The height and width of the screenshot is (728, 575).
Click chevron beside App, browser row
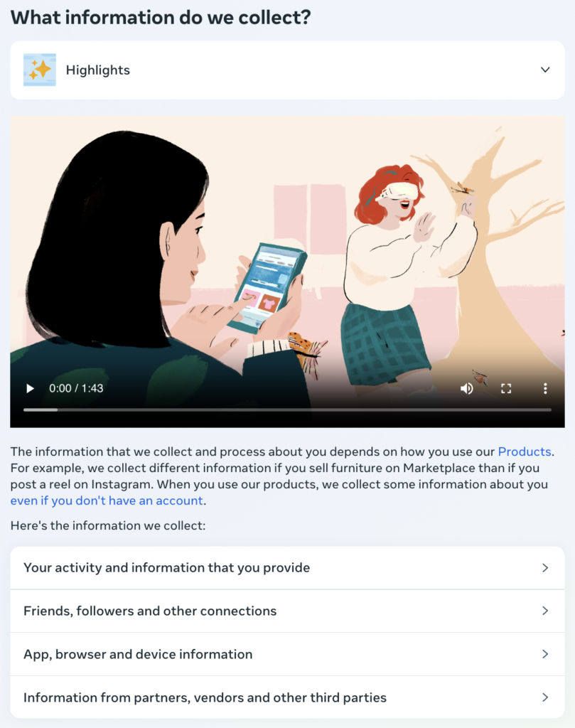[x=545, y=654]
